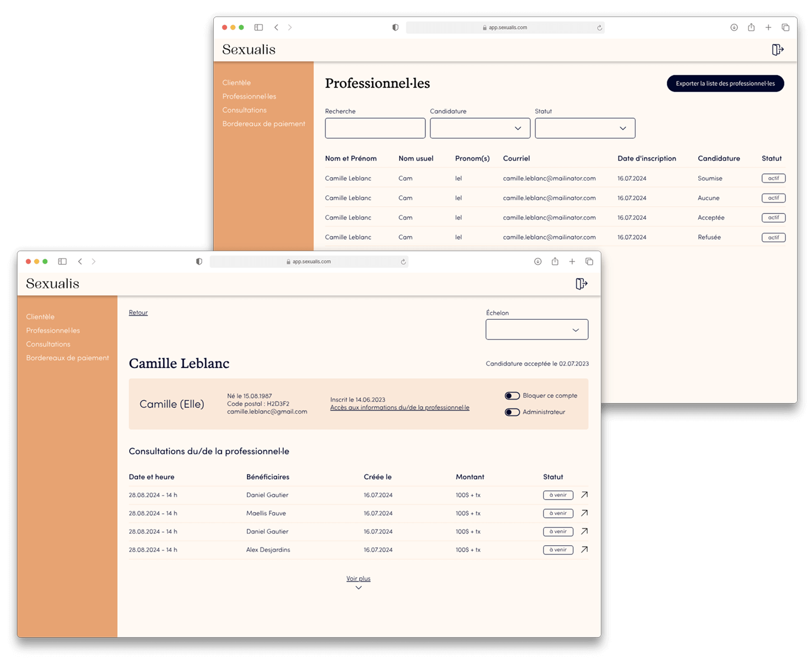
Task: Enable the Administrateur toggle
Action: point(512,412)
